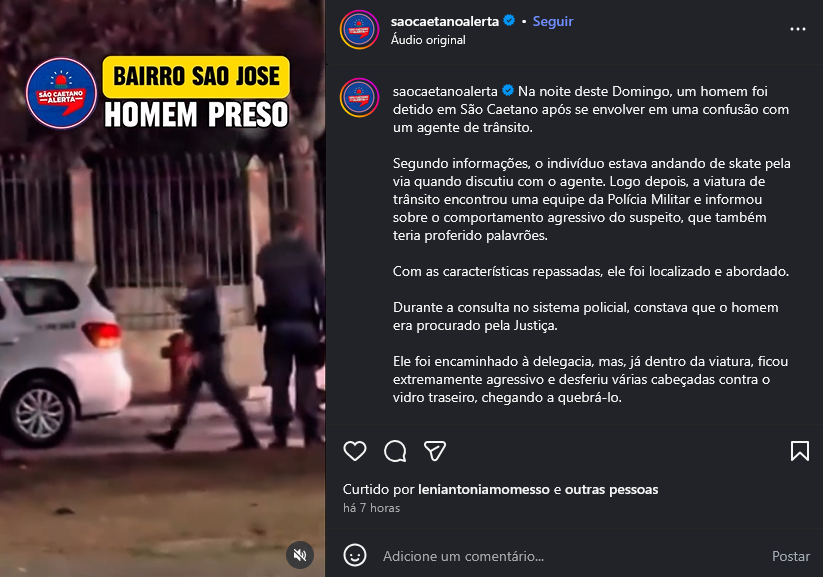Click the header saocaetanoalerta profile avatar
Image resolution: width=823 pixels, height=577 pixels.
pos(359,30)
